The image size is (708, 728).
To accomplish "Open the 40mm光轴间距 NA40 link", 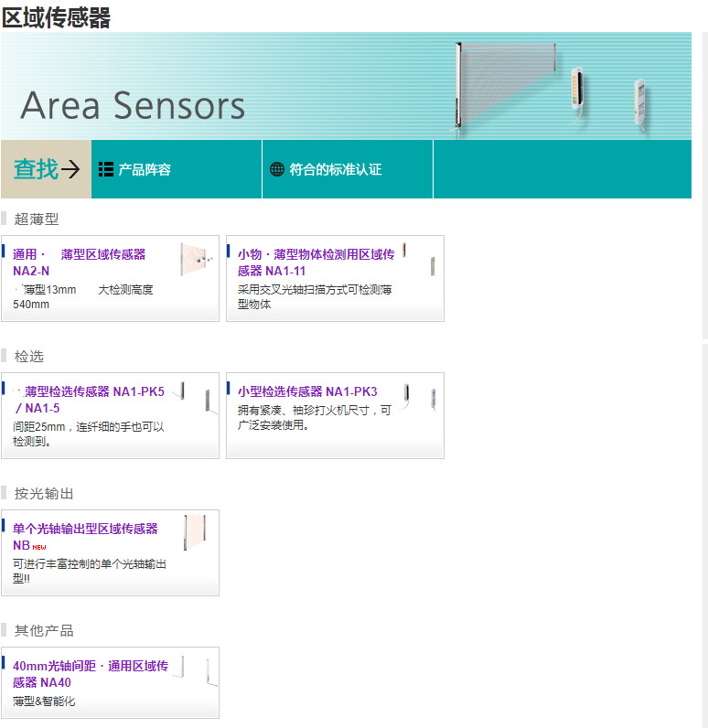I will [91, 674].
